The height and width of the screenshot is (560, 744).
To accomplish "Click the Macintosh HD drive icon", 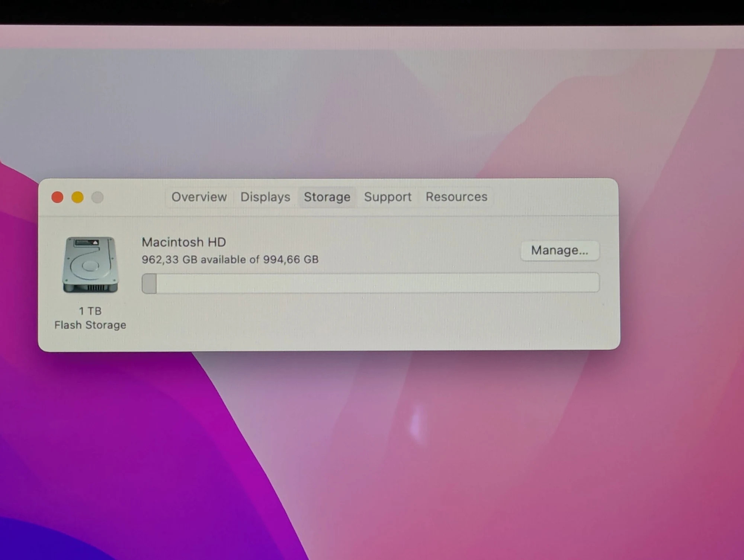I will (x=90, y=264).
